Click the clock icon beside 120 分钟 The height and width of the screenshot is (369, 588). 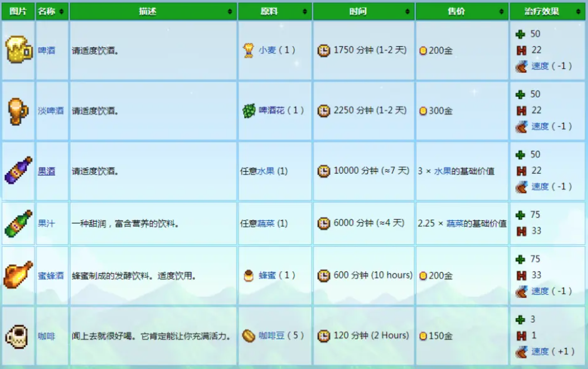pyautogui.click(x=324, y=336)
